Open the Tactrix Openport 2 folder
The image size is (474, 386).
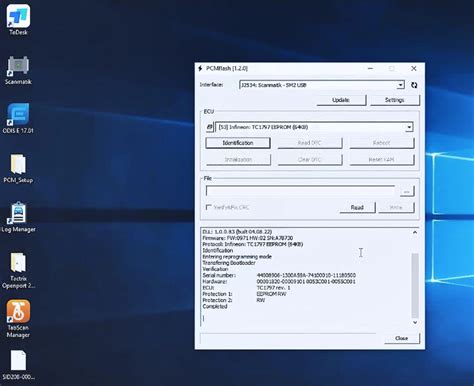(18, 270)
